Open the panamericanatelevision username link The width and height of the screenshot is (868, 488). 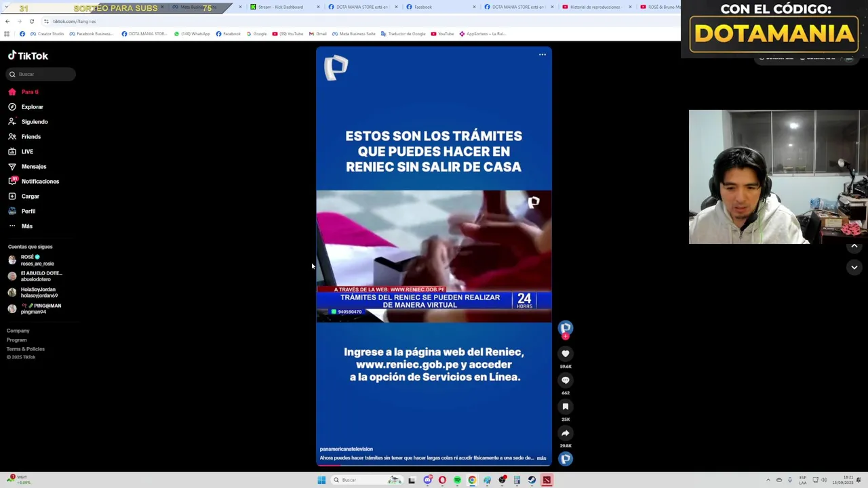pos(347,449)
